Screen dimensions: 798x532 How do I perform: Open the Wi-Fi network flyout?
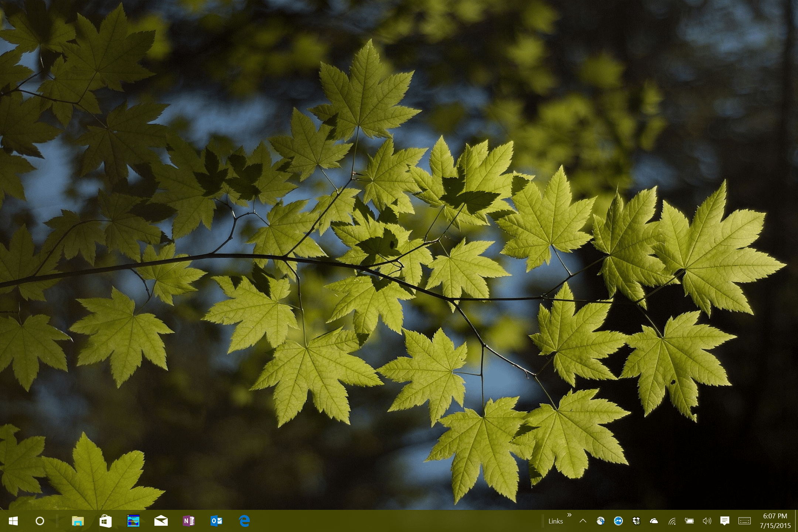pos(672,521)
